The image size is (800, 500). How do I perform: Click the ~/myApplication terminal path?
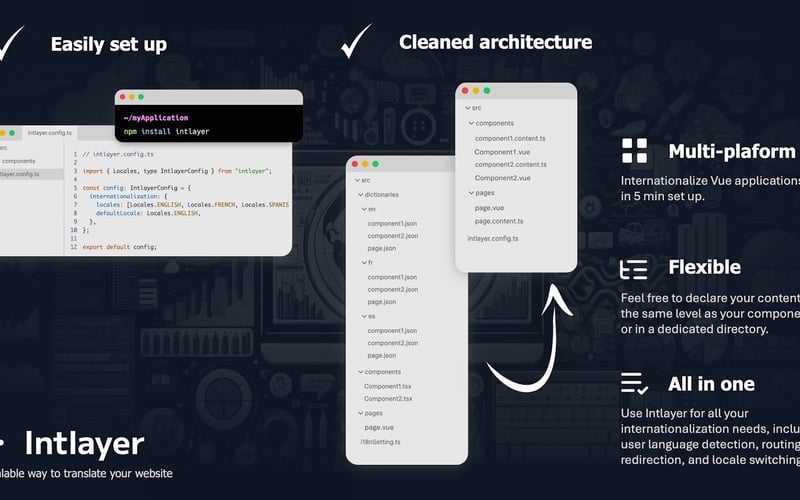point(156,118)
